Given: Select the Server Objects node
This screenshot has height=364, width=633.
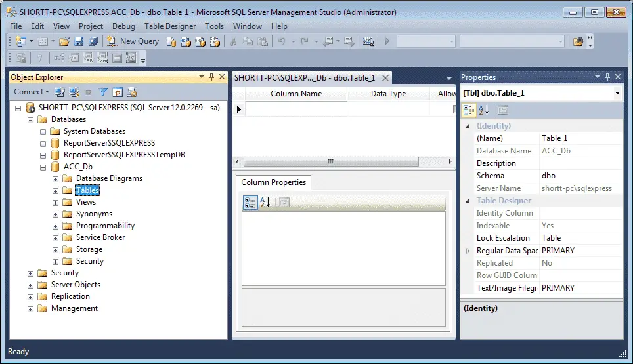Looking at the screenshot, I should click(76, 285).
